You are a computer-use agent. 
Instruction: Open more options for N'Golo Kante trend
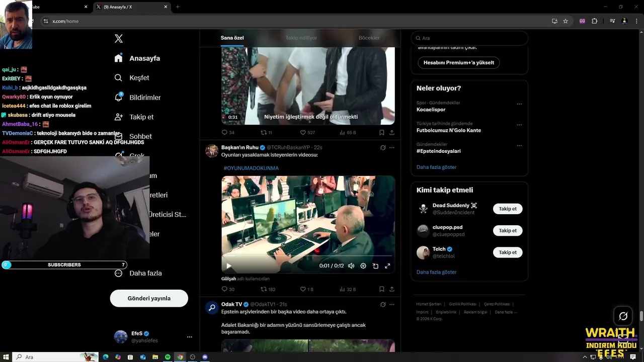pyautogui.click(x=519, y=125)
